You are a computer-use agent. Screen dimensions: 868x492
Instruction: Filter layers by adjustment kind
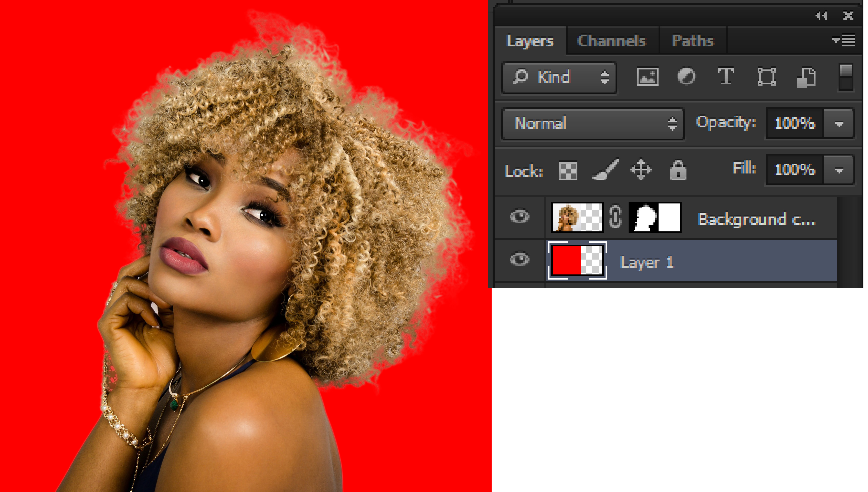(686, 77)
